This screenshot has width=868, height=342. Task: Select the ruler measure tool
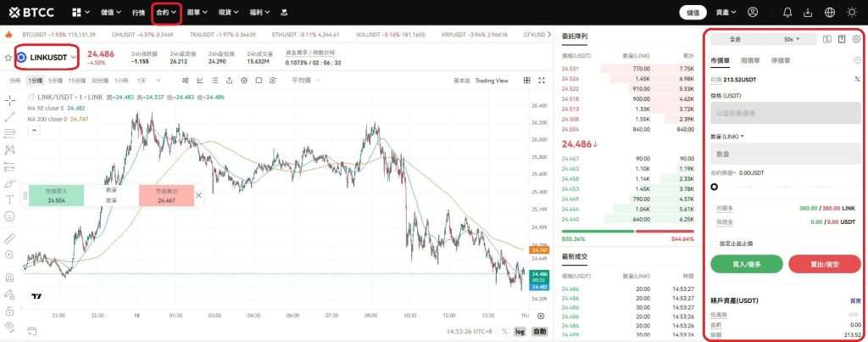pyautogui.click(x=10, y=238)
